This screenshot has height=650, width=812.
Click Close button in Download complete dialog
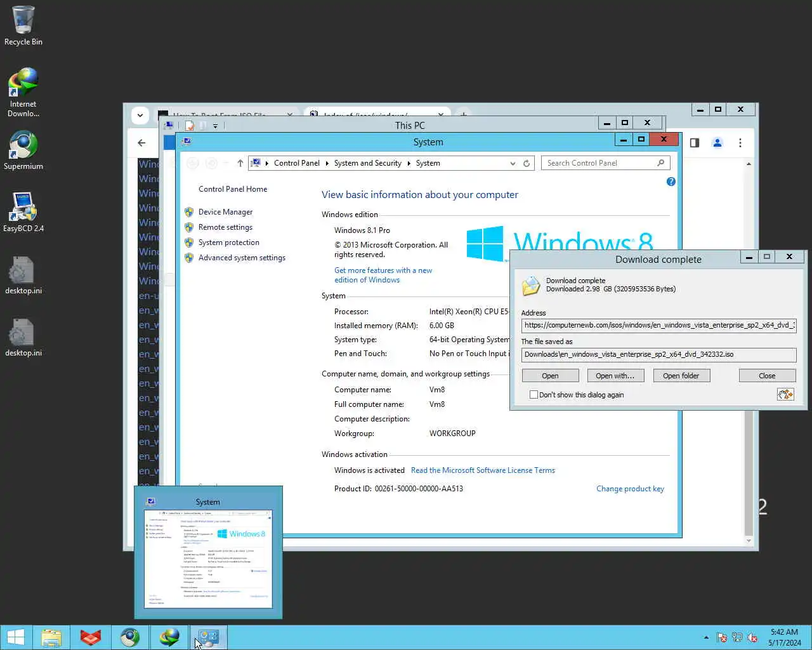(x=767, y=376)
